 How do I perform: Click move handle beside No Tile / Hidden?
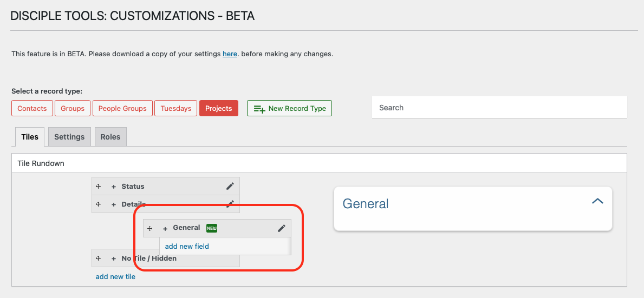click(99, 259)
